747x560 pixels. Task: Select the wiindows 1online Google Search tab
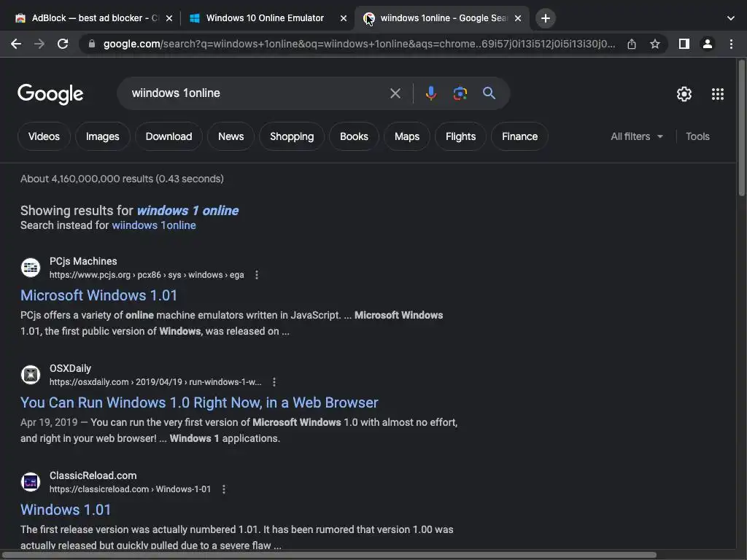pyautogui.click(x=443, y=18)
